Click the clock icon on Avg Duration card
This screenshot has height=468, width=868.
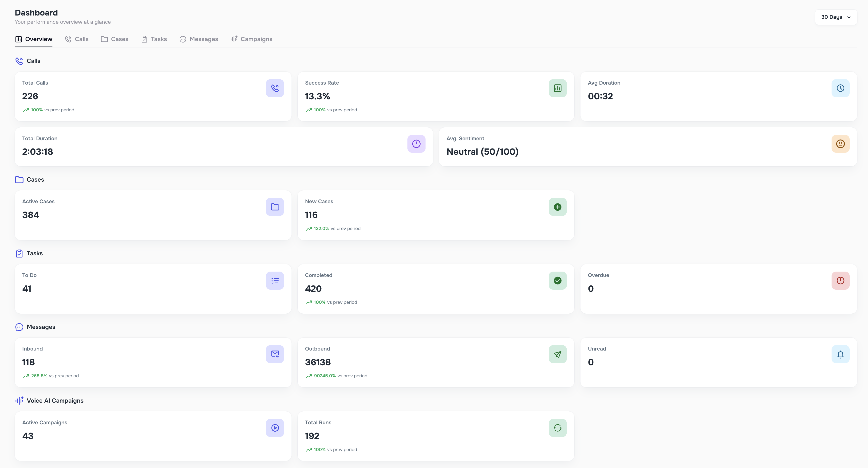click(840, 88)
